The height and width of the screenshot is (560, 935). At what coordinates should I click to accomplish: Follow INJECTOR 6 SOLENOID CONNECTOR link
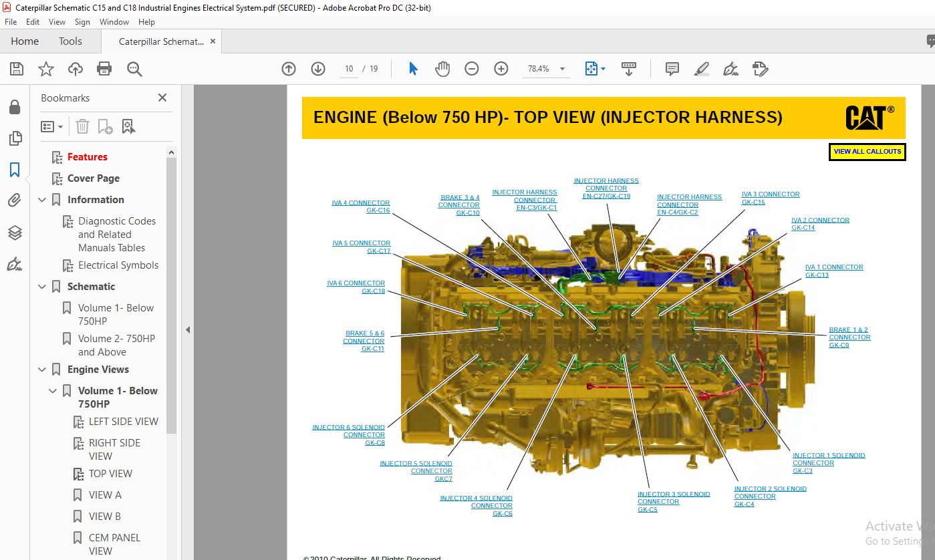click(349, 435)
